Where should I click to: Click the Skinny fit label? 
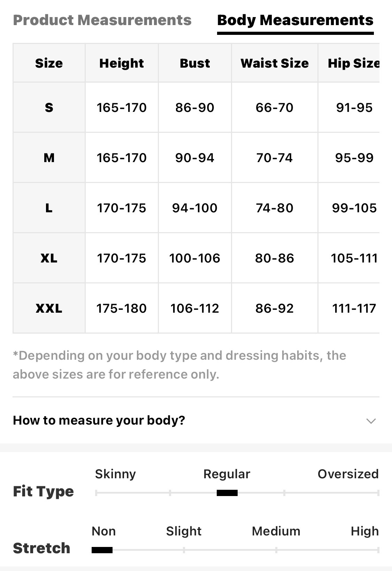click(x=115, y=474)
